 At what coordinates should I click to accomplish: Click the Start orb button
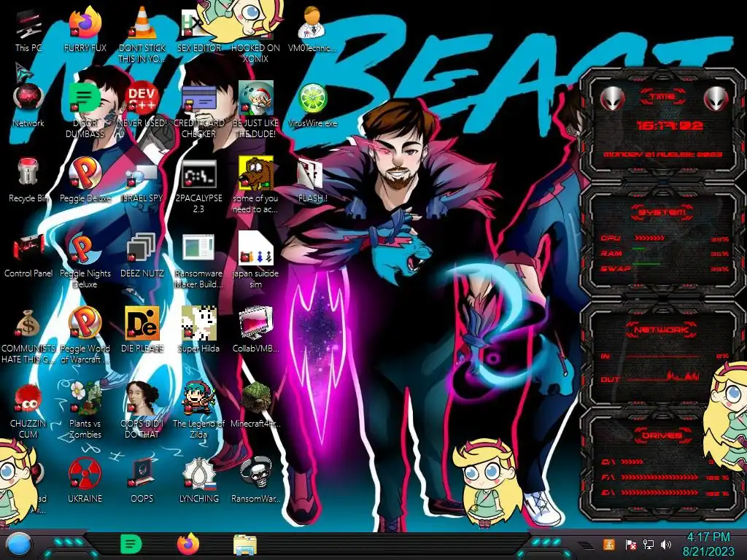[19, 545]
